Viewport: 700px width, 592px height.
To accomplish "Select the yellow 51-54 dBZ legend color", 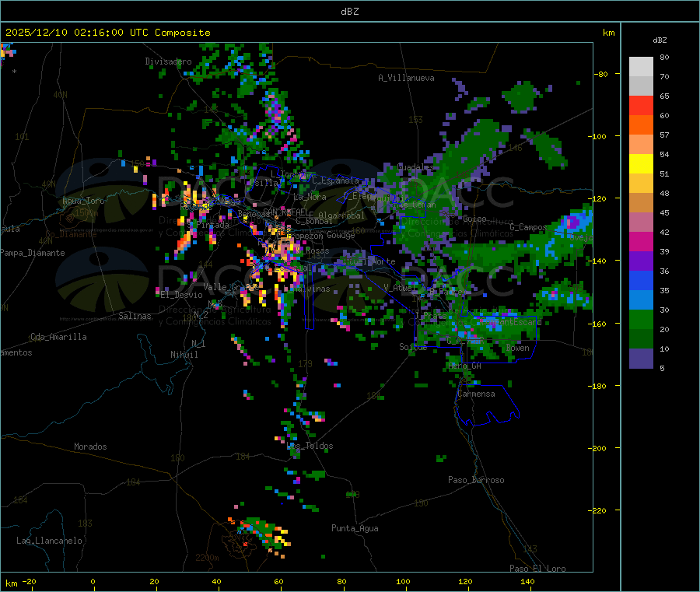I will pyautogui.click(x=641, y=164).
